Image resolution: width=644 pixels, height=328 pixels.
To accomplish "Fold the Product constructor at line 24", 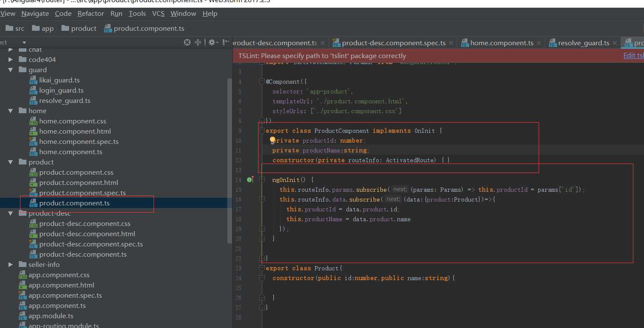I will tap(262, 278).
